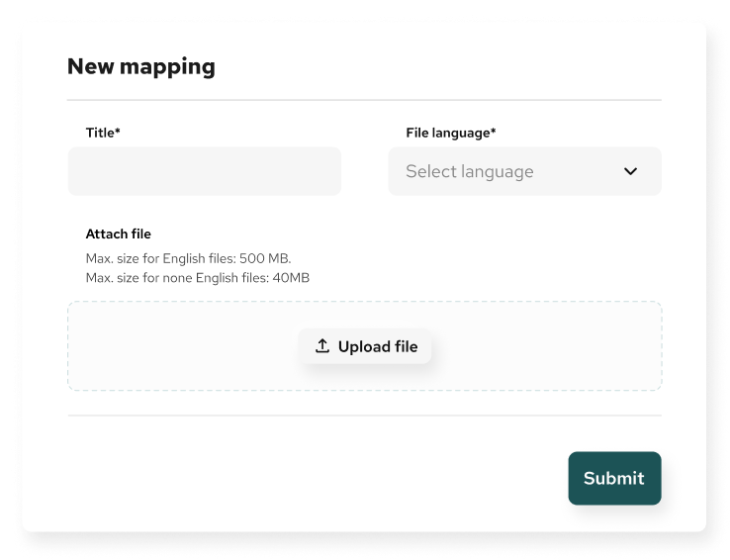The width and height of the screenshot is (730, 560).
Task: Click the divider line below the heading
Action: click(364, 100)
